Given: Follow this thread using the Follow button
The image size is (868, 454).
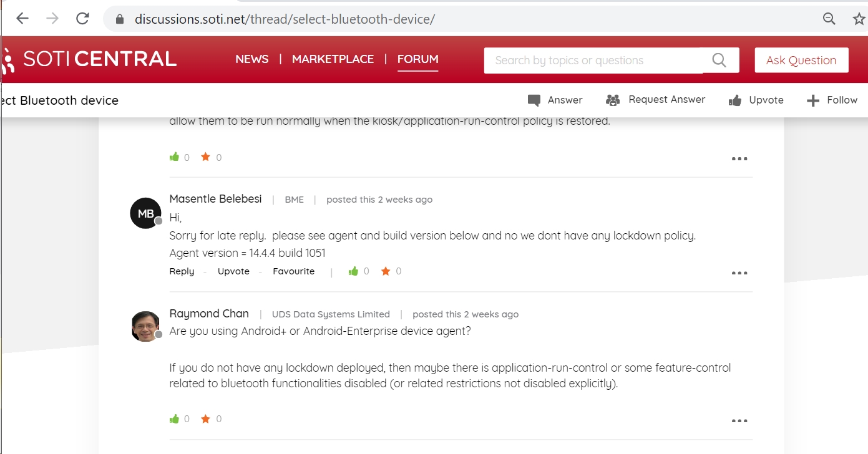Looking at the screenshot, I should [x=832, y=100].
